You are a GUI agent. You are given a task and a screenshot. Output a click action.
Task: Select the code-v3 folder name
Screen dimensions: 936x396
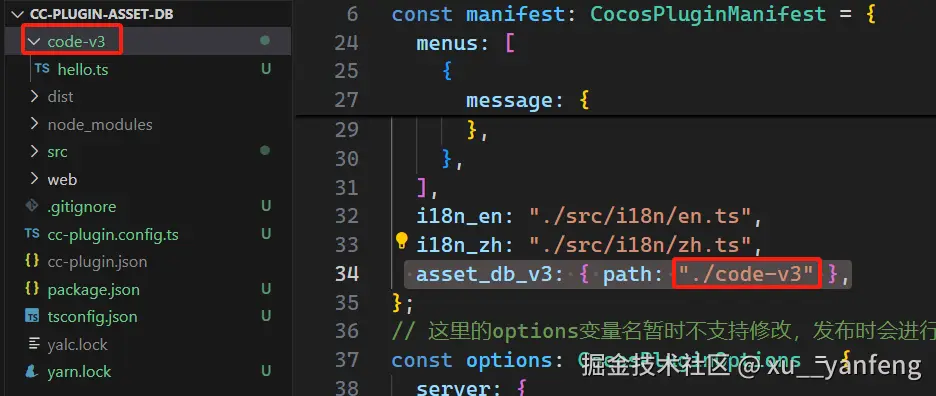click(76, 42)
